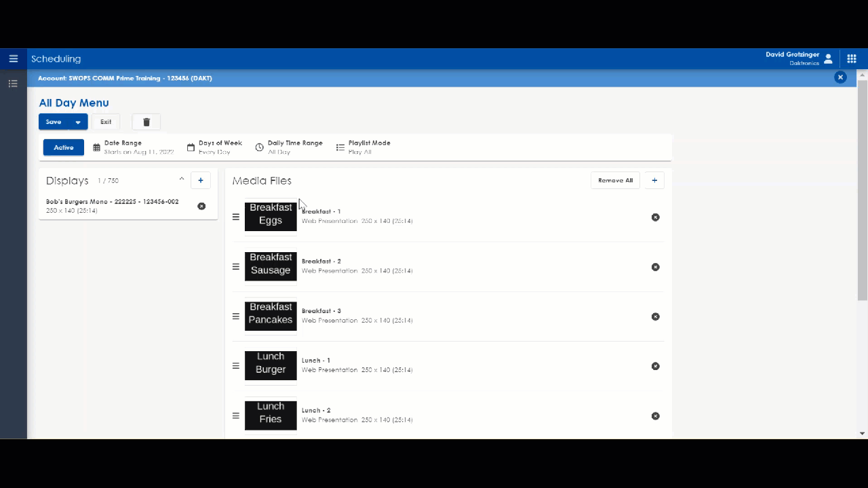Image resolution: width=868 pixels, height=488 pixels.
Task: Click Remove All media files button
Action: click(x=615, y=180)
